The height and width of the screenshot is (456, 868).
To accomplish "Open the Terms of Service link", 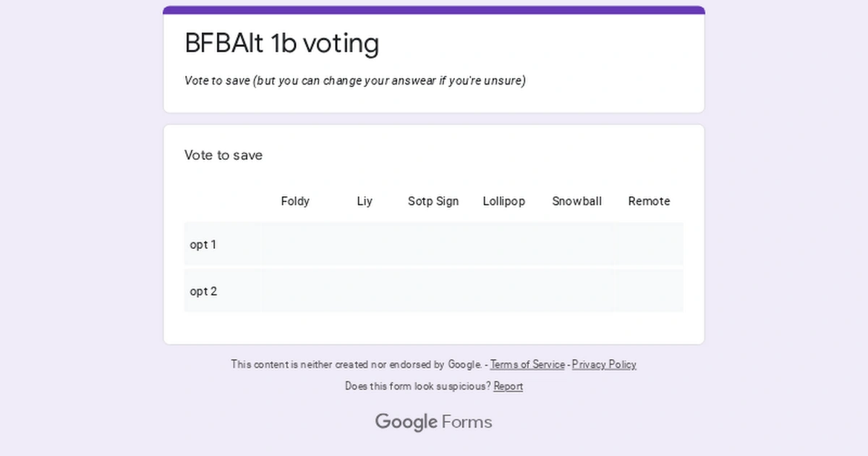I will tap(527, 364).
